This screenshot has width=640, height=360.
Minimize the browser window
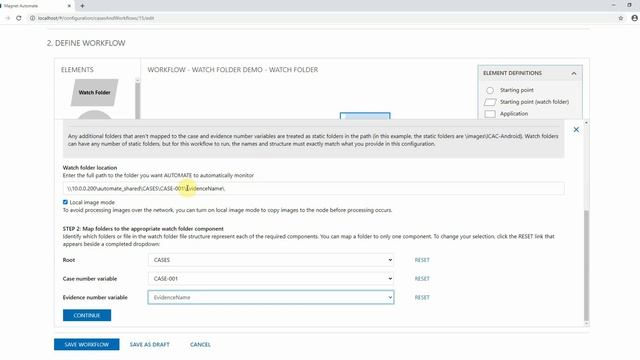(613, 5)
